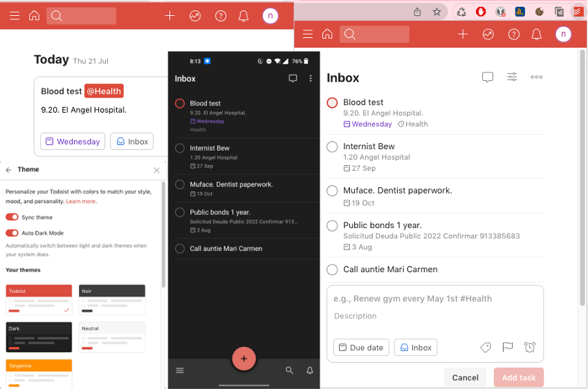Click search field in left Today window

tap(82, 16)
